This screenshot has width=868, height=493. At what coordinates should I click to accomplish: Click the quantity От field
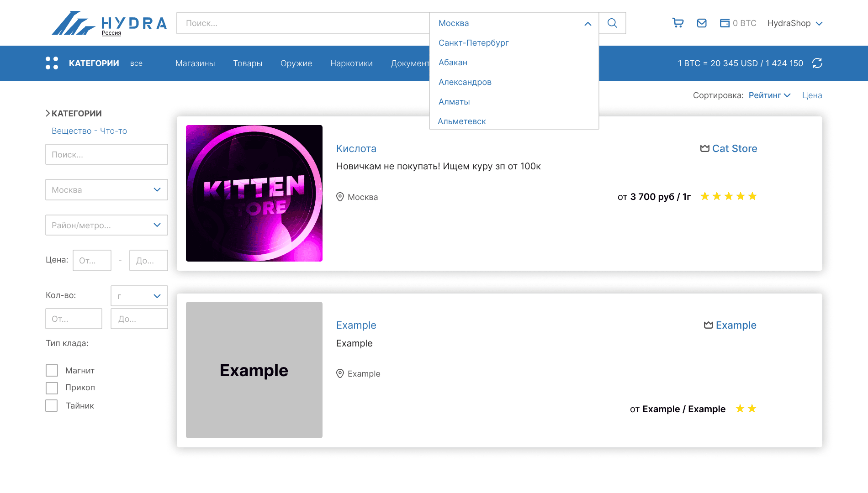click(74, 319)
